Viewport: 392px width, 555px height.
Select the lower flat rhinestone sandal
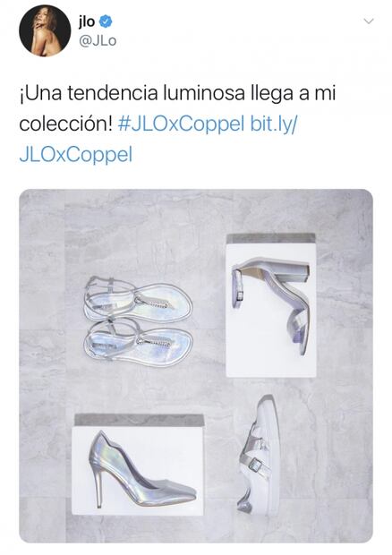(x=138, y=340)
